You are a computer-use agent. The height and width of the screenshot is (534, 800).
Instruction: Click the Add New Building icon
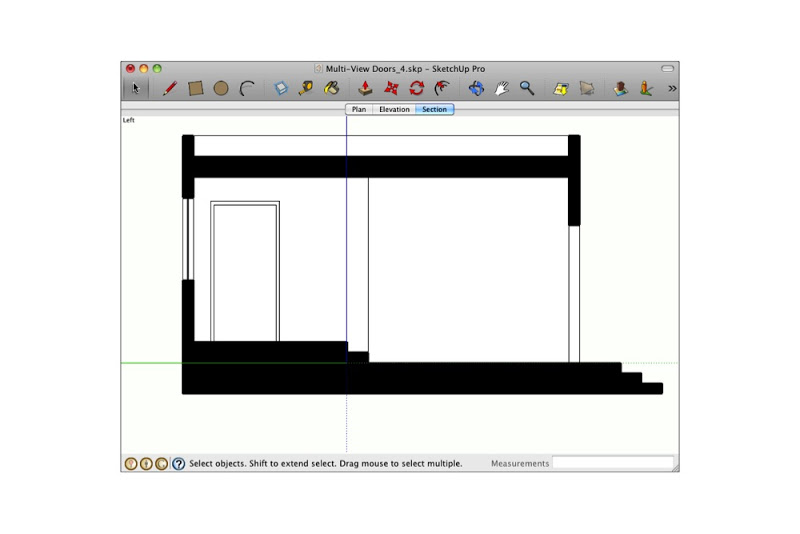620,88
